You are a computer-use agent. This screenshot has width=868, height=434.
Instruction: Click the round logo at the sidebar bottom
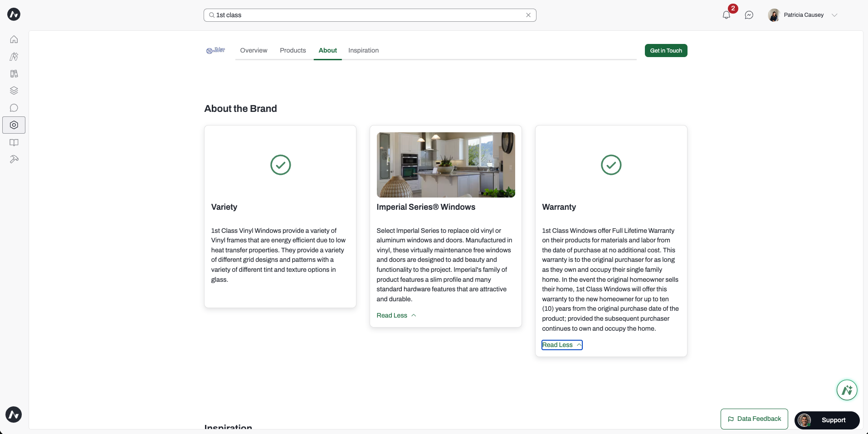coord(14,415)
